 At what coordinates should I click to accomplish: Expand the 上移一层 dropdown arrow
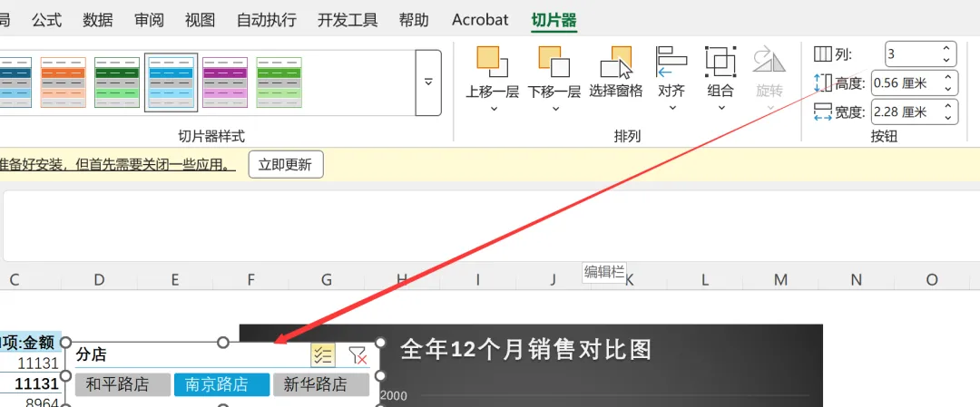pos(493,109)
